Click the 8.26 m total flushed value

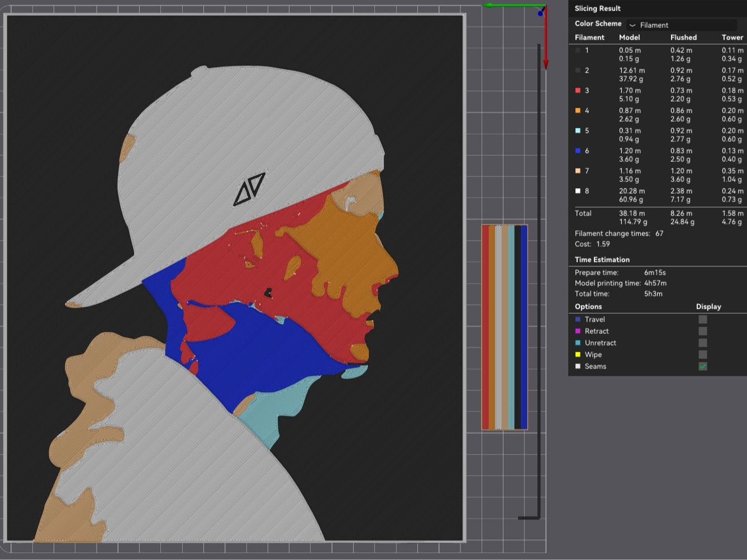coord(681,213)
